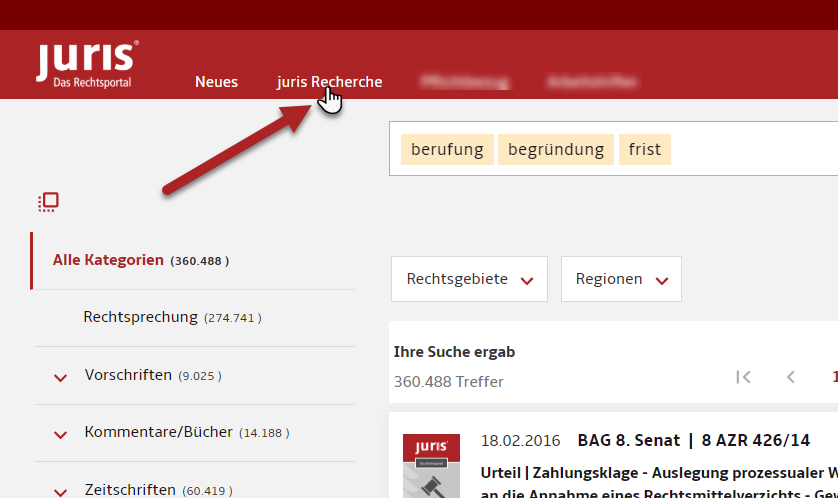Expand the Vorschriften category chevron
Screen dimensions: 838x499
click(x=61, y=377)
